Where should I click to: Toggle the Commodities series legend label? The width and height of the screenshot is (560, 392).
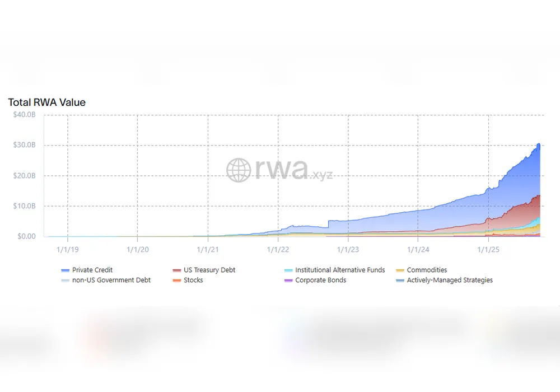[x=427, y=270]
